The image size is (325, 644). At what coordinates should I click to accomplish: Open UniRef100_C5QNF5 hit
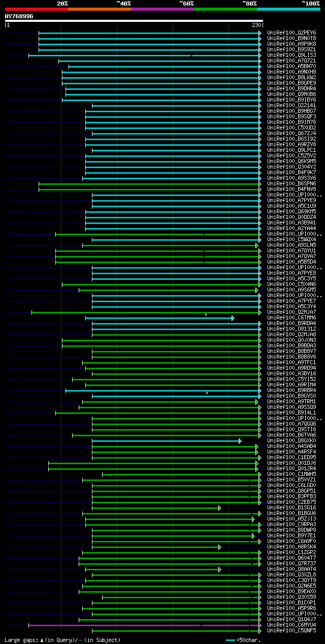click(x=291, y=631)
